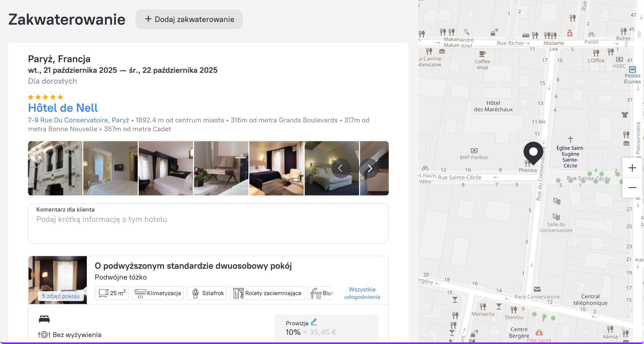
Task: Click the edit pencil next to Prowizja
Action: click(x=314, y=322)
